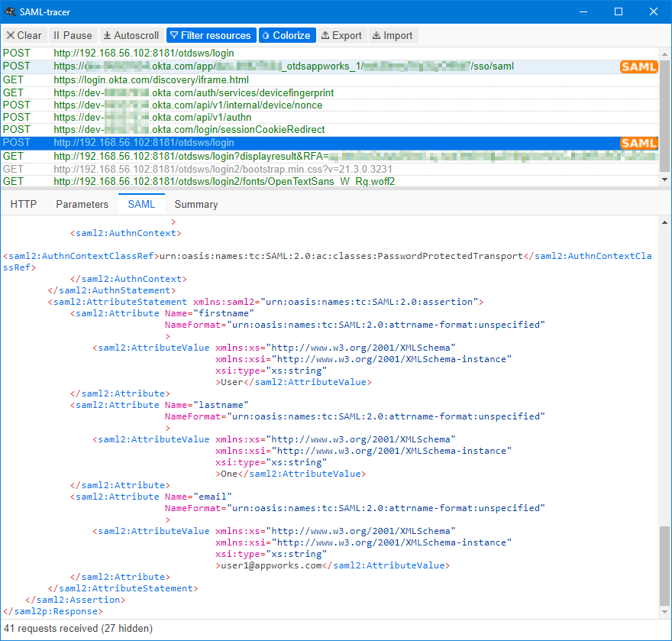The height and width of the screenshot is (641, 672).
Task: Click the SAML-tracer icon in the title bar
Action: pos(11,11)
